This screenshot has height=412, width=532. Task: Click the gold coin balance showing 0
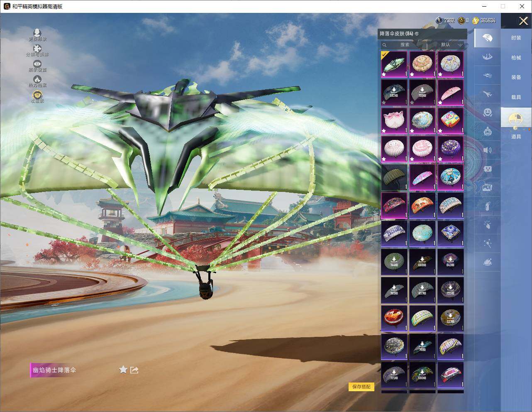(463, 20)
